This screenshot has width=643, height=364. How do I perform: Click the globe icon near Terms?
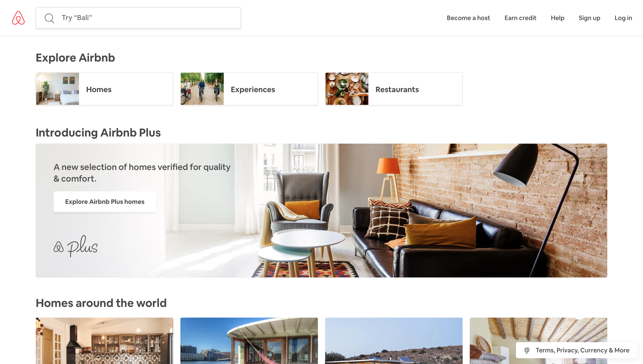(527, 350)
